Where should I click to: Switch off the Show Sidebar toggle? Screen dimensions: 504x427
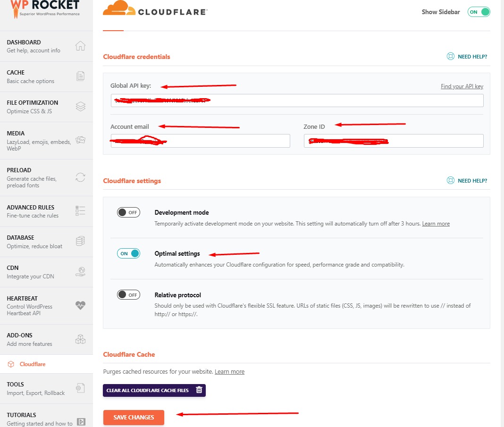coord(479,12)
